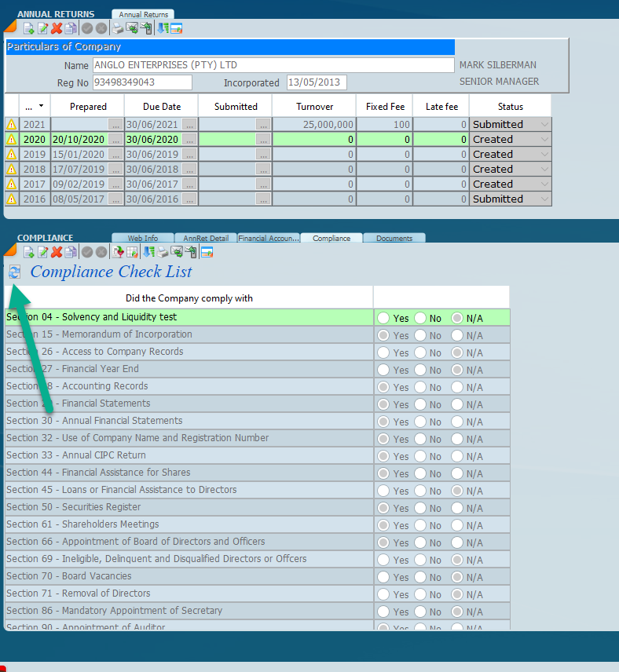The height and width of the screenshot is (672, 619).
Task: Click the ellipsis button beside Prepared date 20/10/2020
Action: (x=115, y=139)
